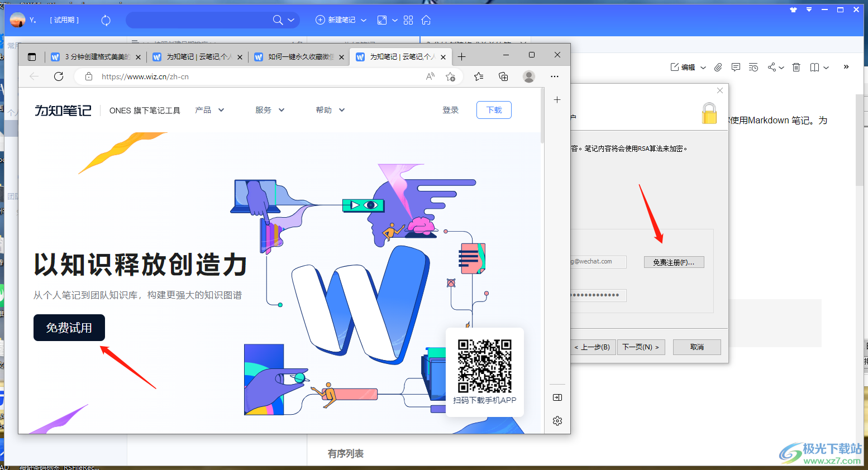The width and height of the screenshot is (868, 470).
Task: Click the browser tab actions icon
Action: [x=32, y=57]
